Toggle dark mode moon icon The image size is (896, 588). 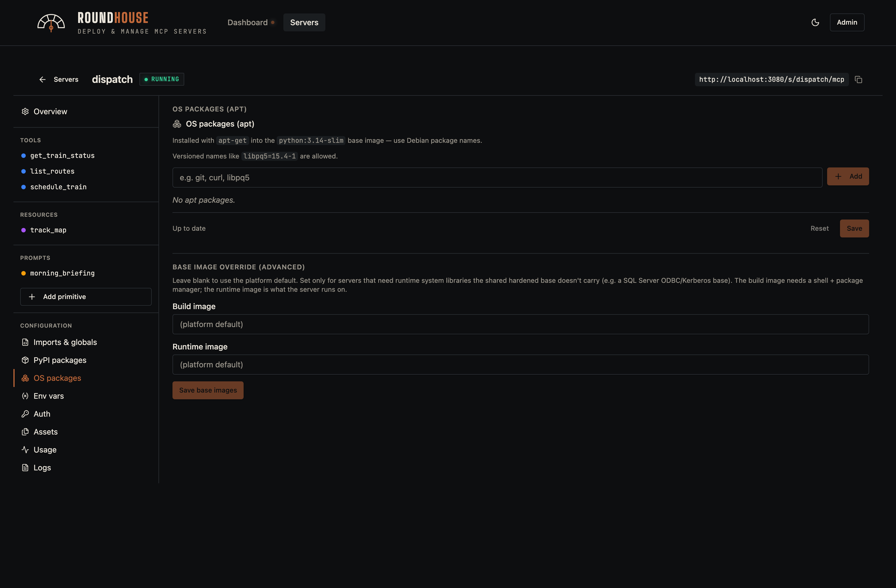point(815,23)
